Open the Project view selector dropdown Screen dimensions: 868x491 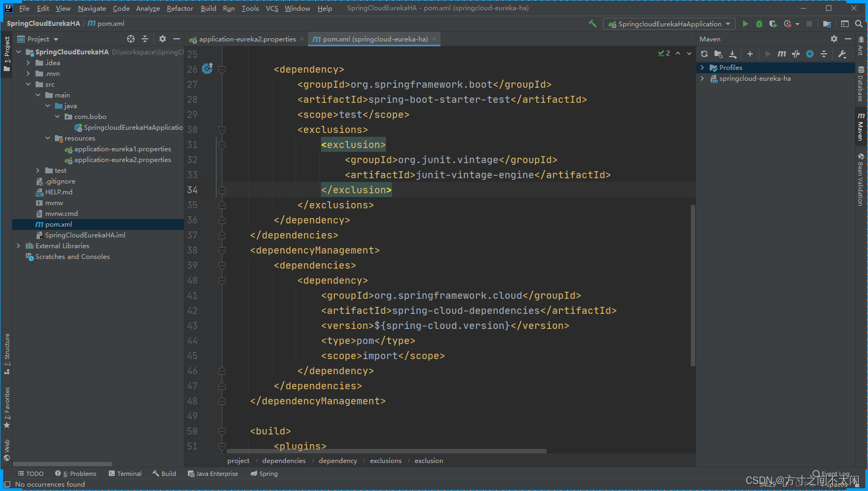pos(38,39)
